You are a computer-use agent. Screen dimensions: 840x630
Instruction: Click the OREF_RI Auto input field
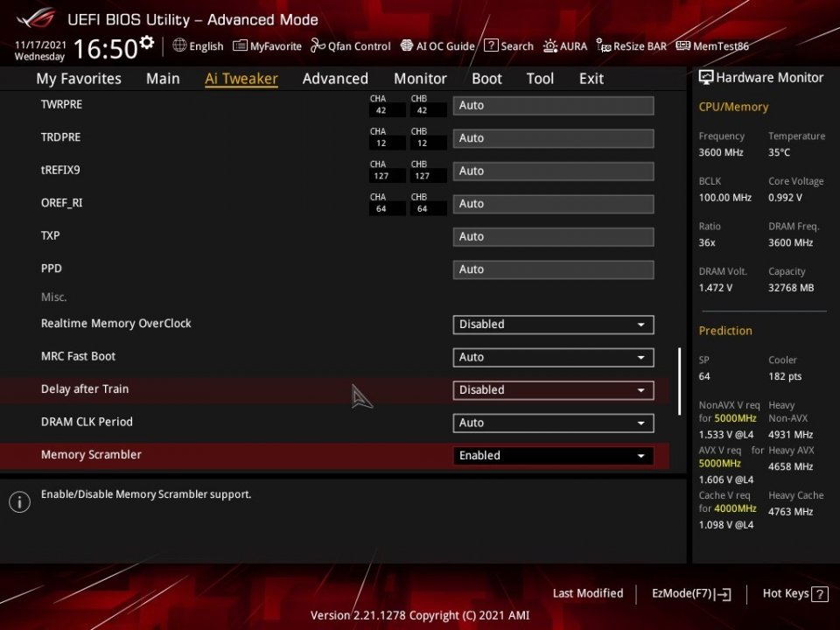pos(553,204)
